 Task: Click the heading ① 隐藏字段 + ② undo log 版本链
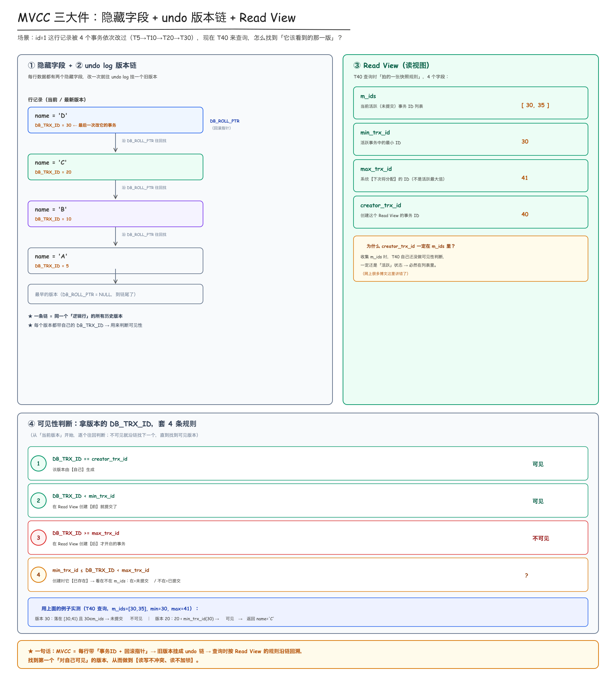click(82, 65)
